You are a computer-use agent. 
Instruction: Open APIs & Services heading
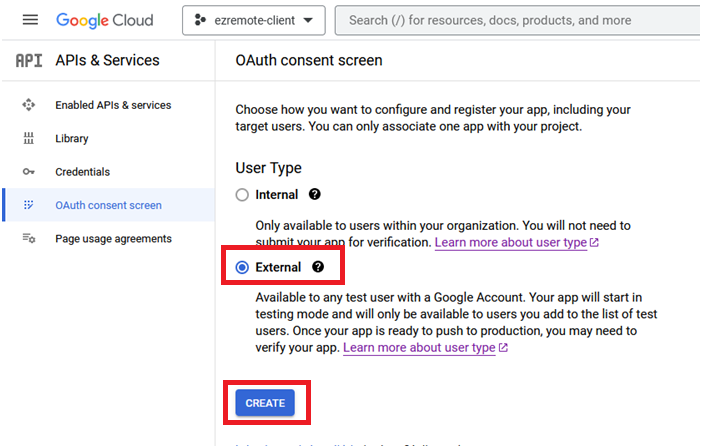coord(107,60)
